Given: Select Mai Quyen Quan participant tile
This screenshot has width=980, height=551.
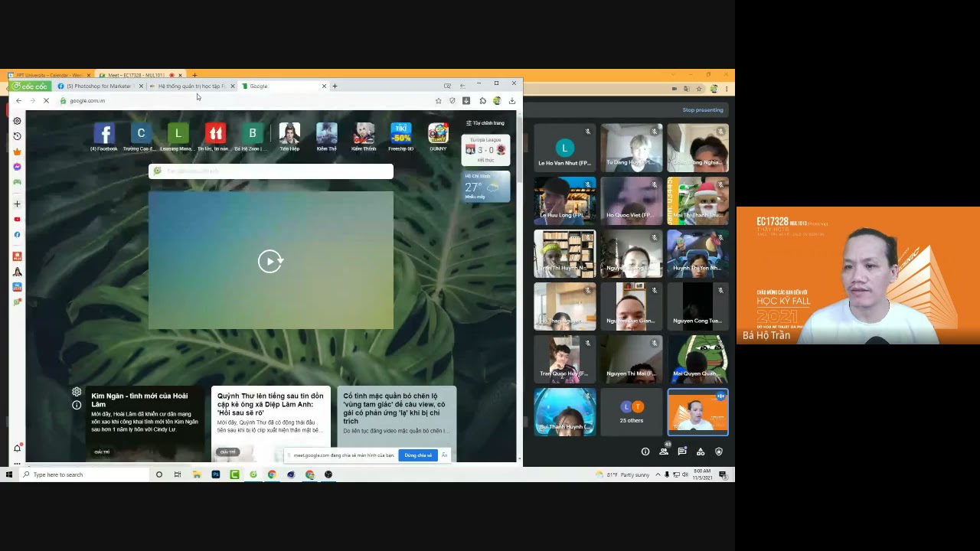Looking at the screenshot, I should [697, 358].
